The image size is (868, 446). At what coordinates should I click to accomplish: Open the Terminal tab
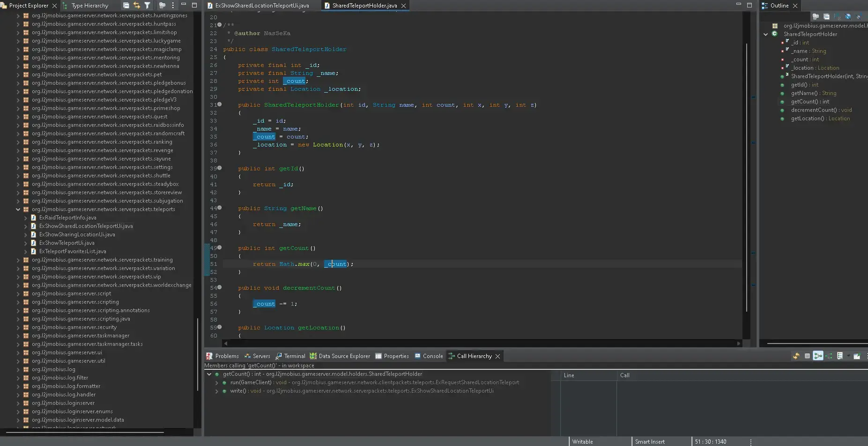[290, 356]
